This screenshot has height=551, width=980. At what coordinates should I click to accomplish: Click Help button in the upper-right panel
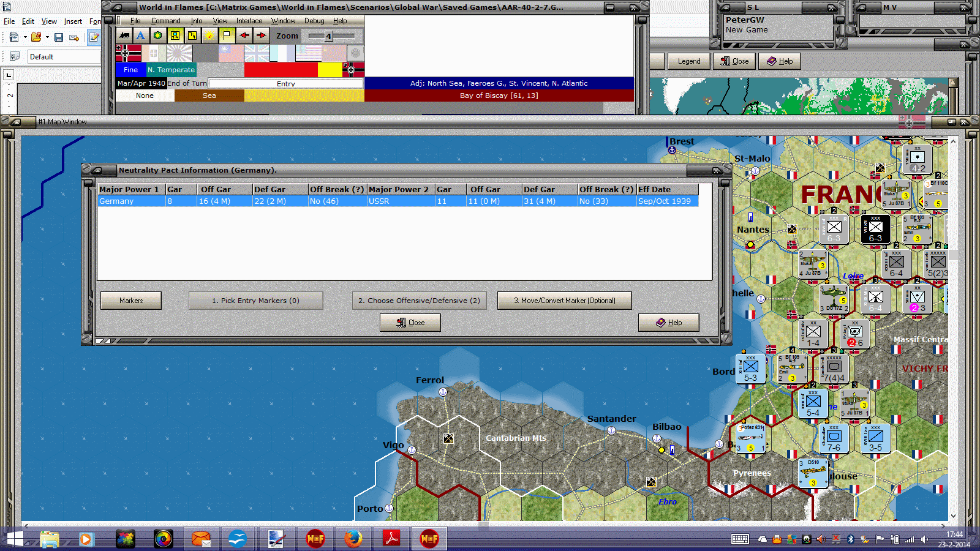coord(780,61)
